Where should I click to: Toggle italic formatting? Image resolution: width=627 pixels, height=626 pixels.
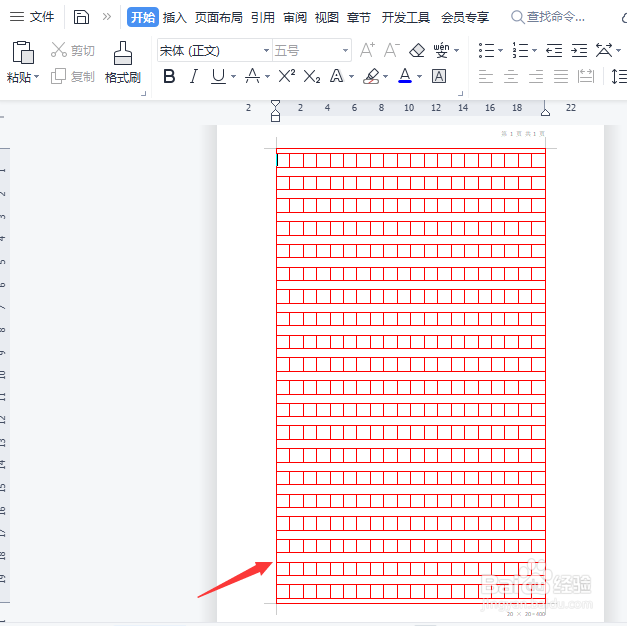pos(194,76)
